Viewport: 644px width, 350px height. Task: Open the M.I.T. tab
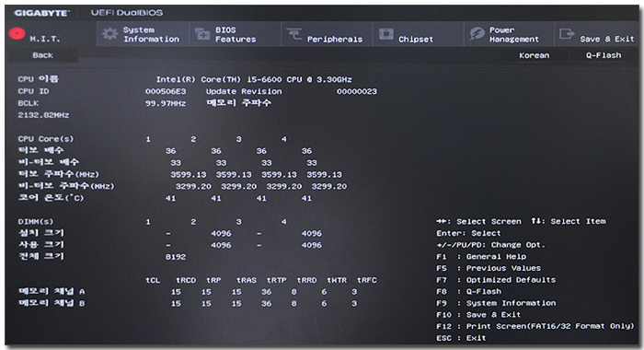(x=45, y=39)
